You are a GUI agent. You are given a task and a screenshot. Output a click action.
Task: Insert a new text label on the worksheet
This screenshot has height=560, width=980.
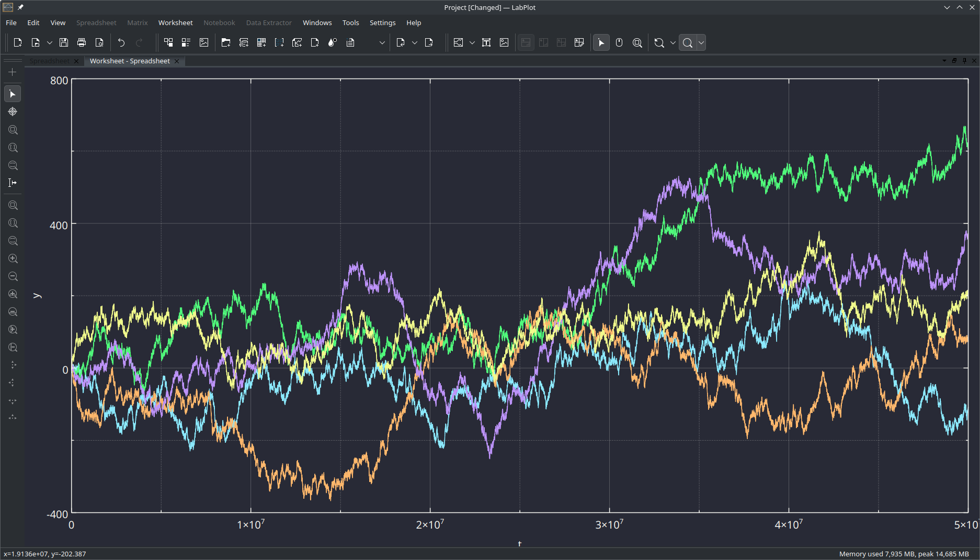(486, 42)
